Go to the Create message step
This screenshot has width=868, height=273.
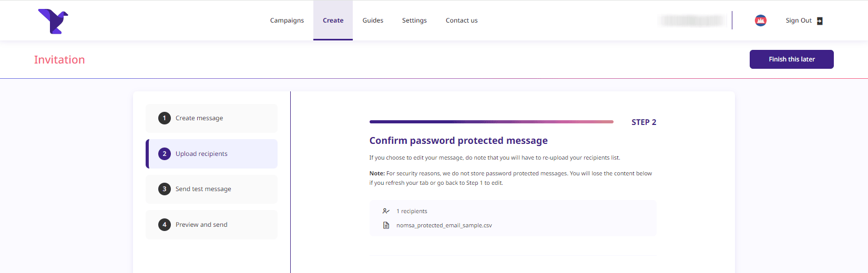pyautogui.click(x=199, y=118)
